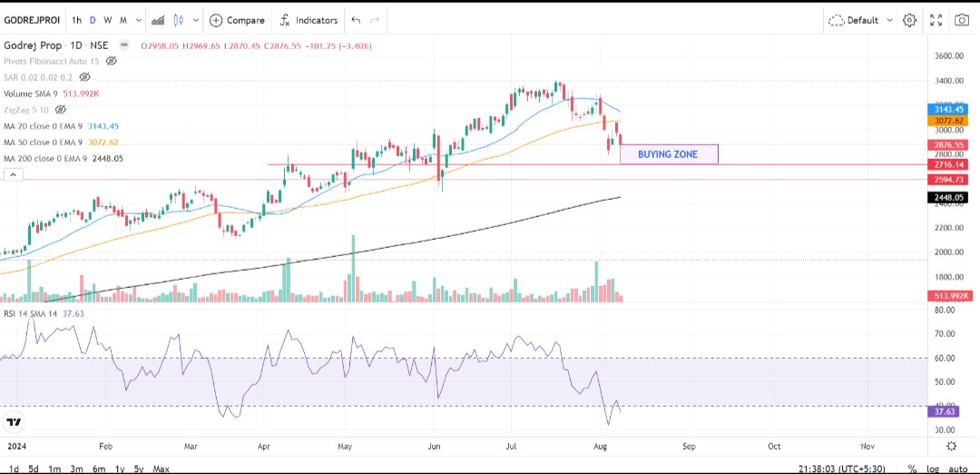Click the 2716.14 horizontal line price label
Screen dimensions: 980x474
[x=947, y=165]
